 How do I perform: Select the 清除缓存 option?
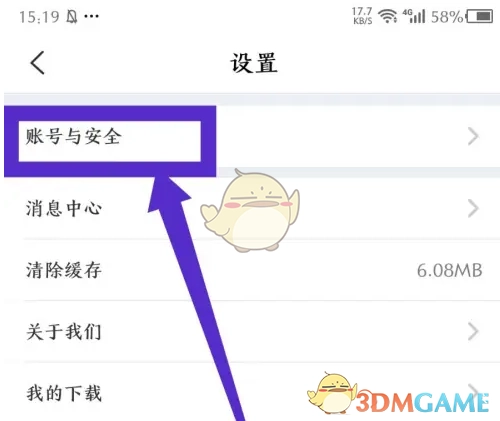pyautogui.click(x=252, y=270)
